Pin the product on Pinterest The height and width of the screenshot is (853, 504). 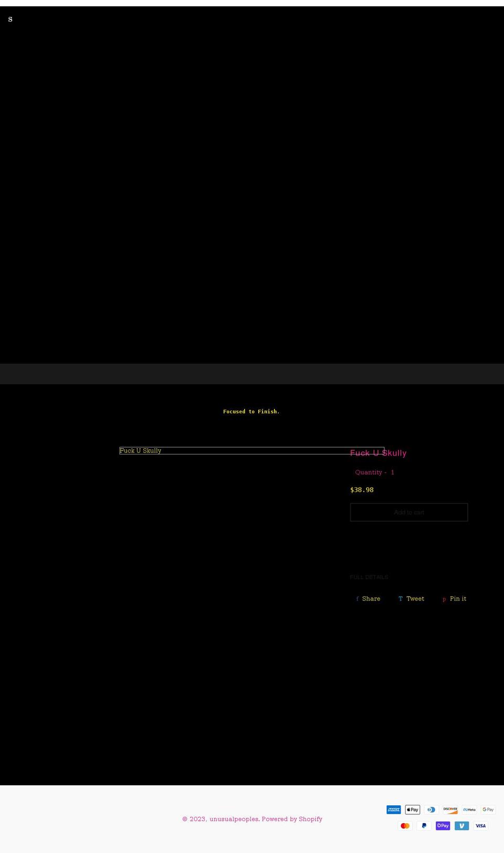(x=454, y=598)
